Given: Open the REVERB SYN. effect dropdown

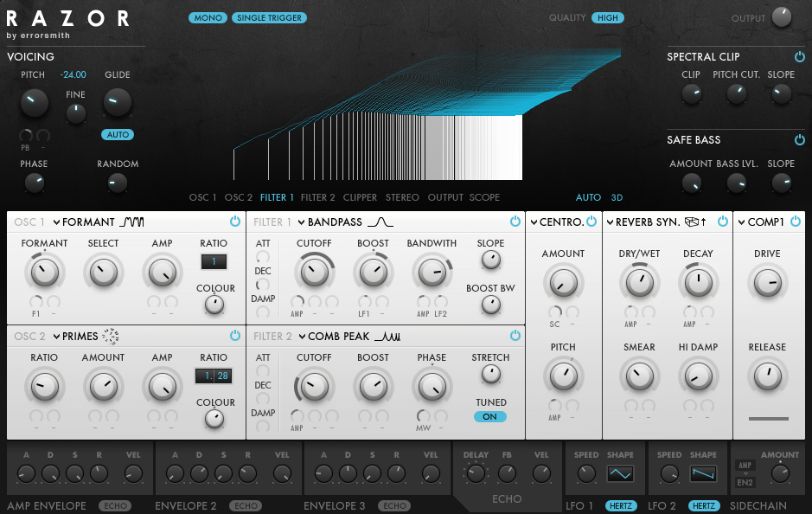Looking at the screenshot, I should tap(643, 222).
